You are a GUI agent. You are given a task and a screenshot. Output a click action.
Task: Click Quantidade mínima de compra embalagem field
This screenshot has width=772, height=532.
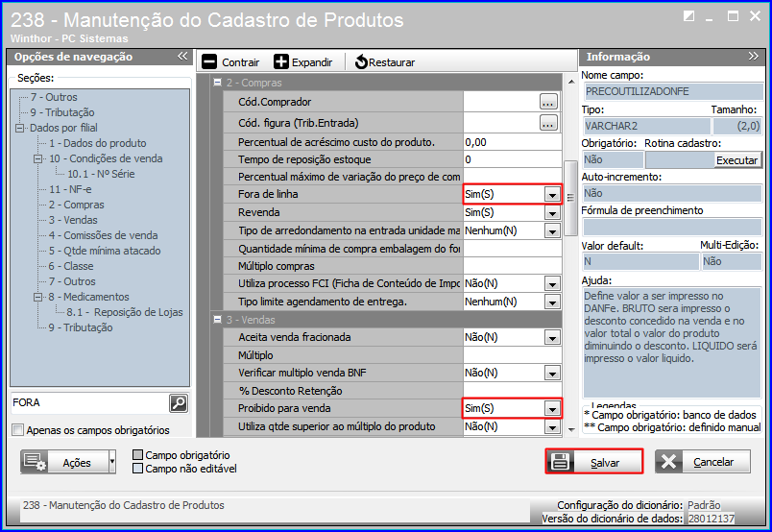pos(512,249)
